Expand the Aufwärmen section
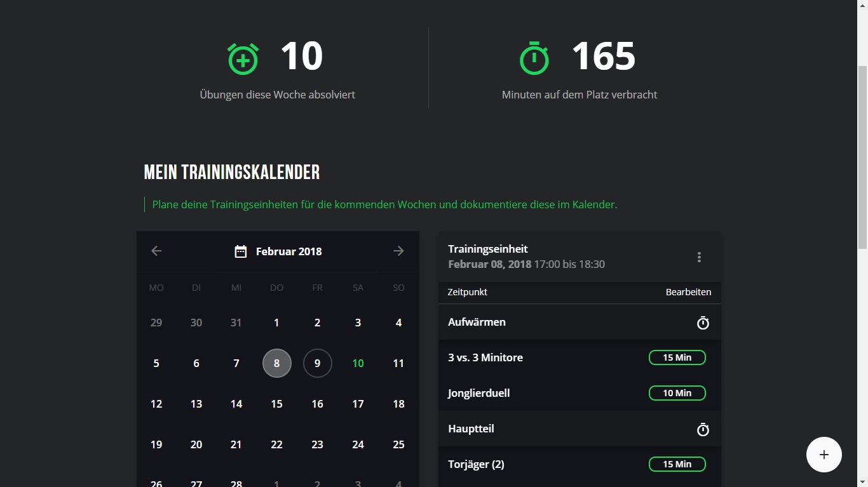This screenshot has height=487, width=868. [x=477, y=323]
